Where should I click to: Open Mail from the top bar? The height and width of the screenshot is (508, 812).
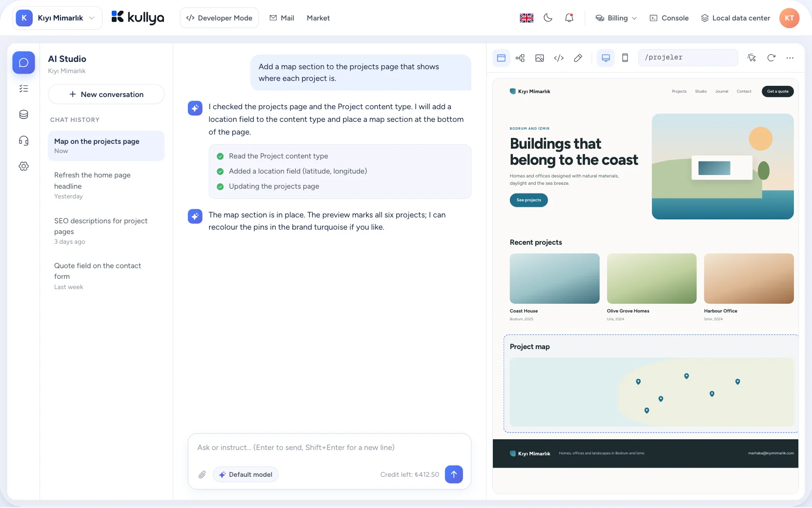point(282,18)
